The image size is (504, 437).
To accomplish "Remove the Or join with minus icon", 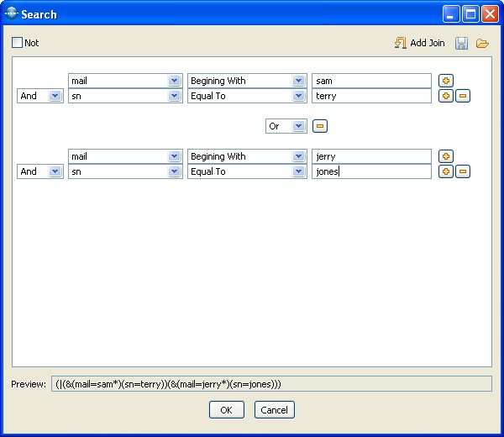I will pos(320,126).
